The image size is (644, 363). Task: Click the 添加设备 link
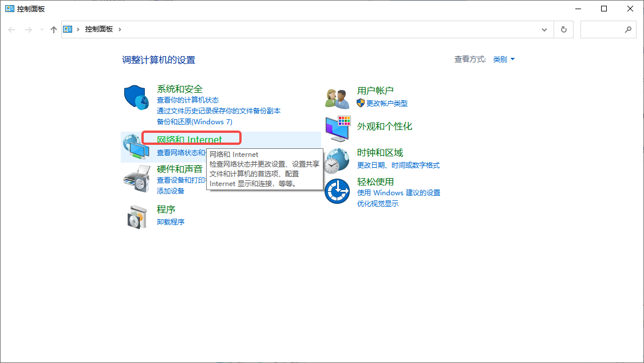171,191
